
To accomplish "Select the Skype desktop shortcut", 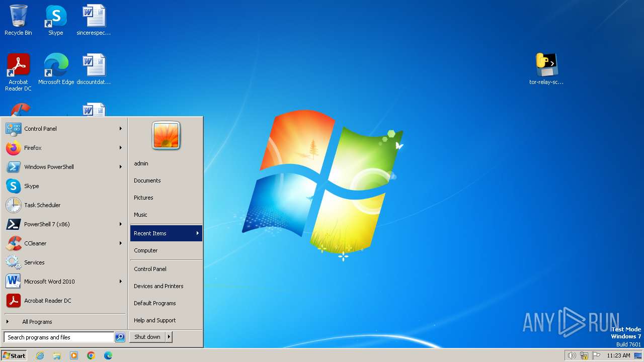I will point(56,20).
